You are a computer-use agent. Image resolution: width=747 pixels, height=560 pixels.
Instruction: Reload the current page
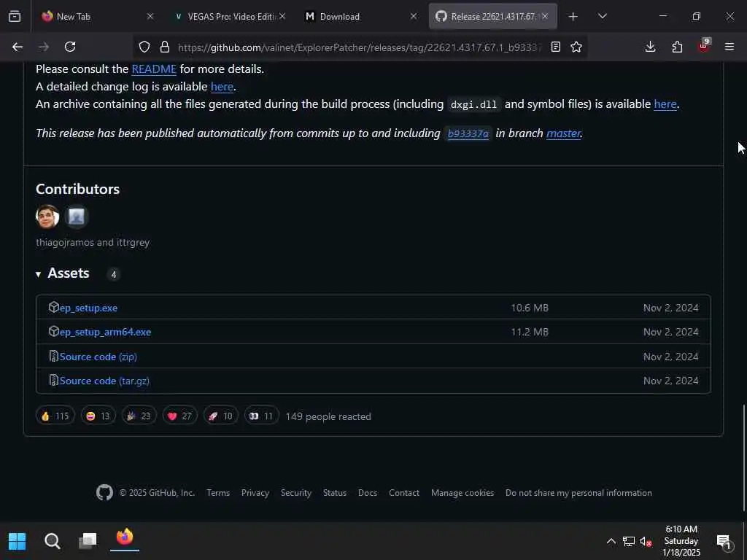[x=70, y=47]
